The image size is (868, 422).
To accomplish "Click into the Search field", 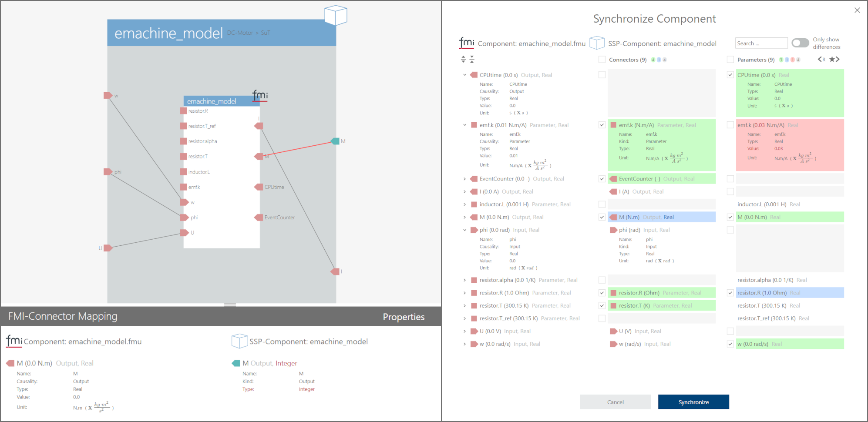I will click(x=761, y=44).
